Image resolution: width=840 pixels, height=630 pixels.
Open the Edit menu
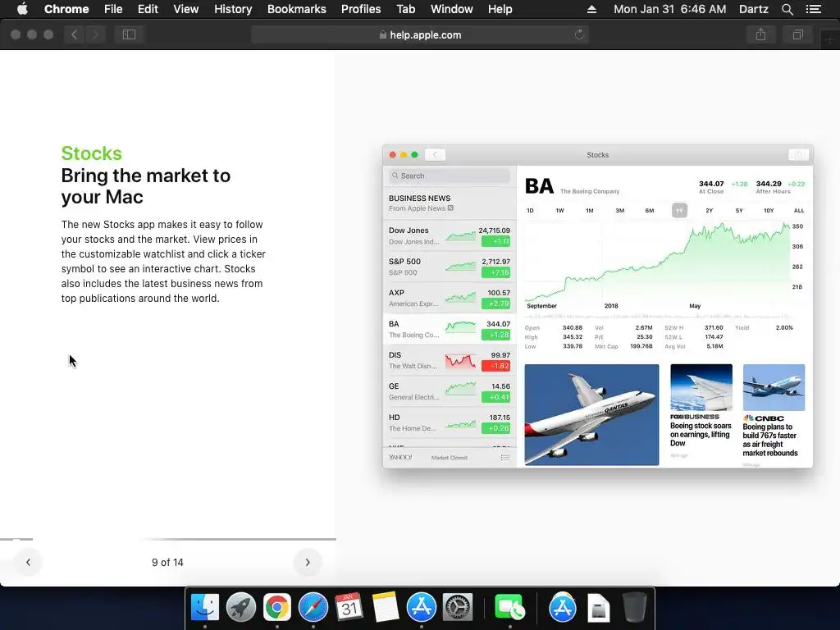(x=148, y=9)
